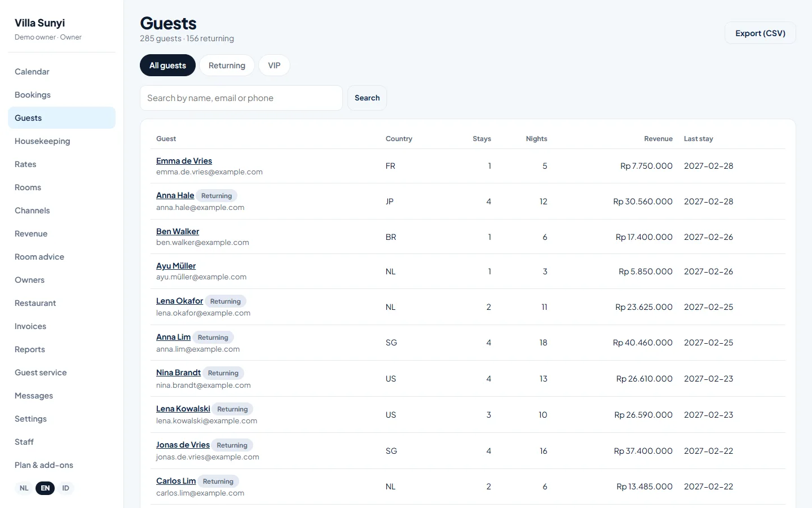The width and height of the screenshot is (812, 508).
Task: View Ben Walker's profile
Action: coord(178,231)
